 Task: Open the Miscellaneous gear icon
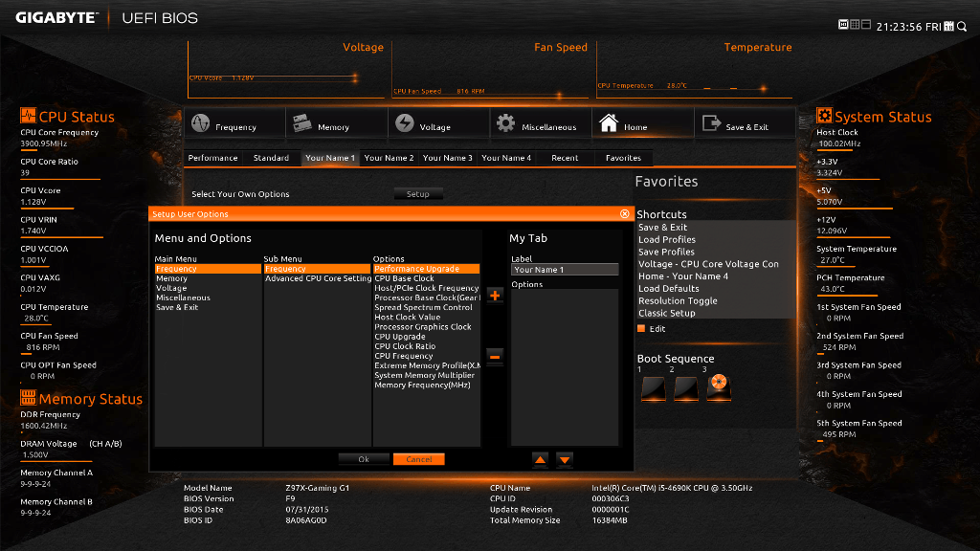tap(505, 123)
